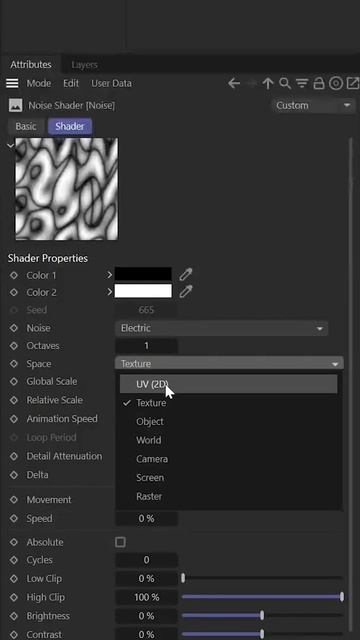Toggle keyframe diamond for Brightness
The image size is (360, 640).
[x=14, y=616]
